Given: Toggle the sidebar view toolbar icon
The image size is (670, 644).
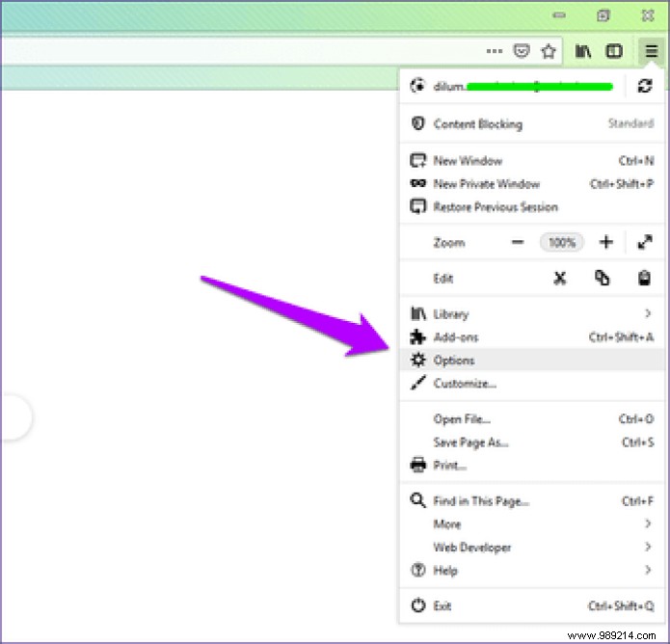Looking at the screenshot, I should [x=614, y=52].
